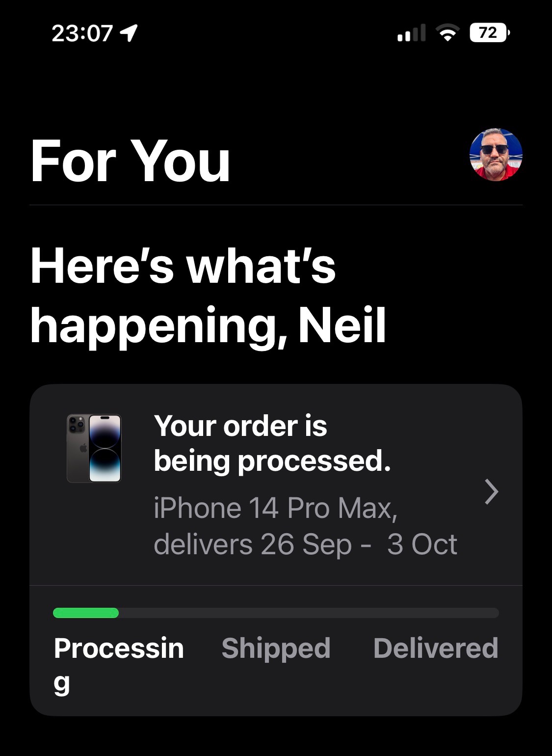Open 'Your order is being processed' heading
The height and width of the screenshot is (756, 552).
pos(272,443)
